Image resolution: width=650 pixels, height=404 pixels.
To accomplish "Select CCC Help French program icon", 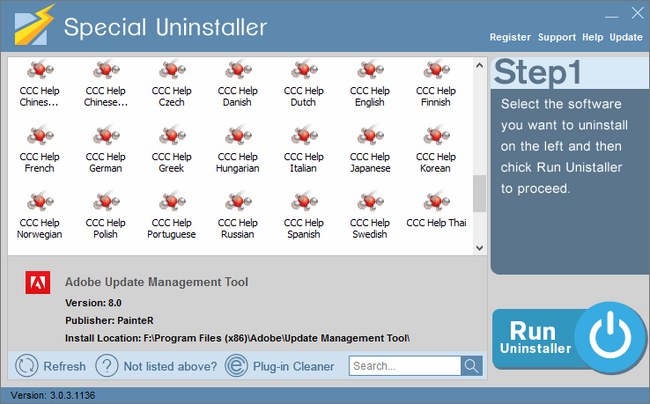I will (40, 135).
